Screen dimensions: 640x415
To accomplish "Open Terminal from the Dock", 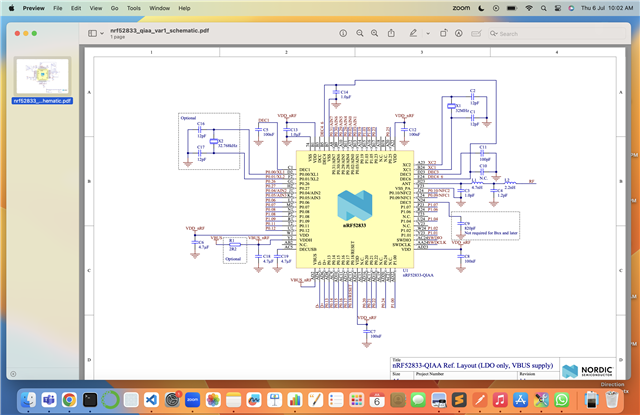I will coord(90,400).
